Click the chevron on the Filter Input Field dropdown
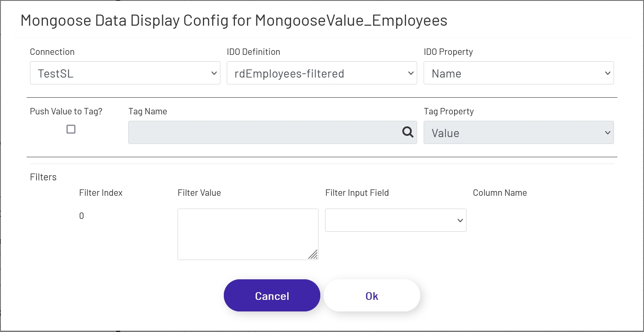 point(460,220)
